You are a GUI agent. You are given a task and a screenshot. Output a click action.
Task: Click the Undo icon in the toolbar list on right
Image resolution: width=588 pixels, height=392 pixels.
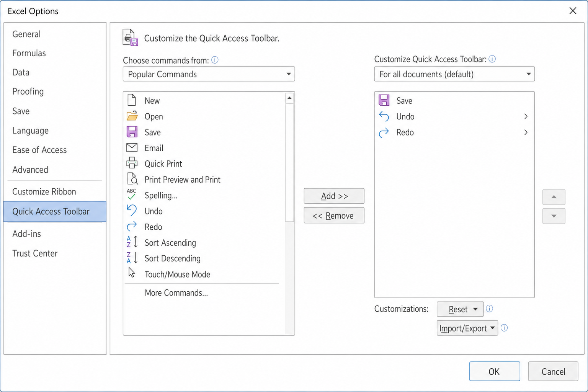tap(384, 116)
